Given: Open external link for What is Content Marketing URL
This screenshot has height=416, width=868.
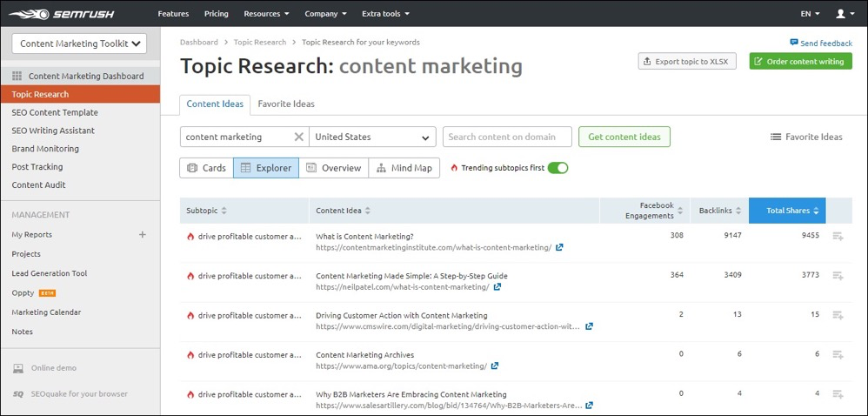Looking at the screenshot, I should tap(559, 248).
